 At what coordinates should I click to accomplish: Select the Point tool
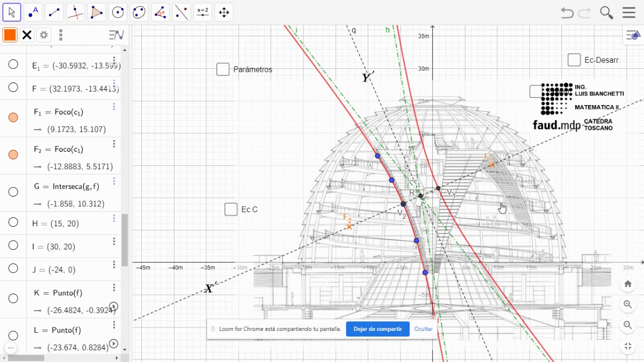tap(33, 13)
